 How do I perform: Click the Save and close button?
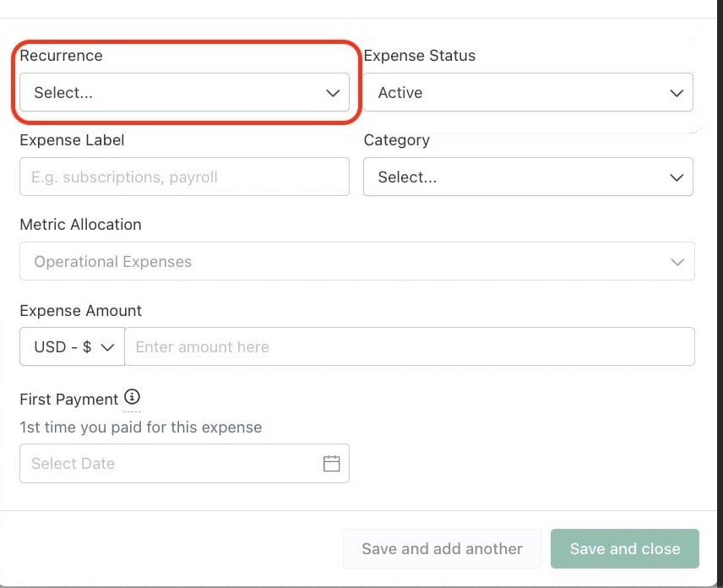(x=625, y=549)
